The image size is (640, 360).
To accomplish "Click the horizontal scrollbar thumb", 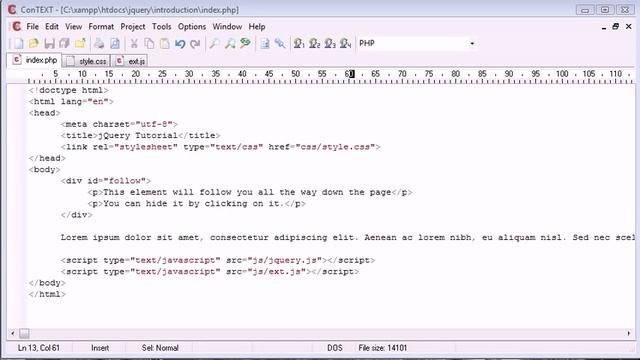I will 24,333.
